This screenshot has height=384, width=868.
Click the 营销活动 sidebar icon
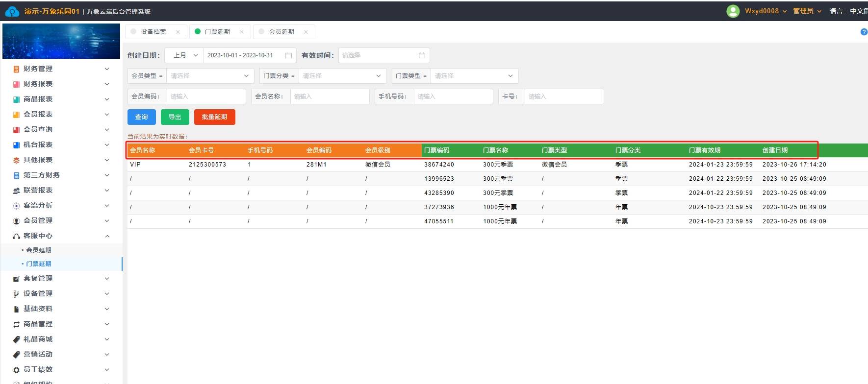point(16,355)
